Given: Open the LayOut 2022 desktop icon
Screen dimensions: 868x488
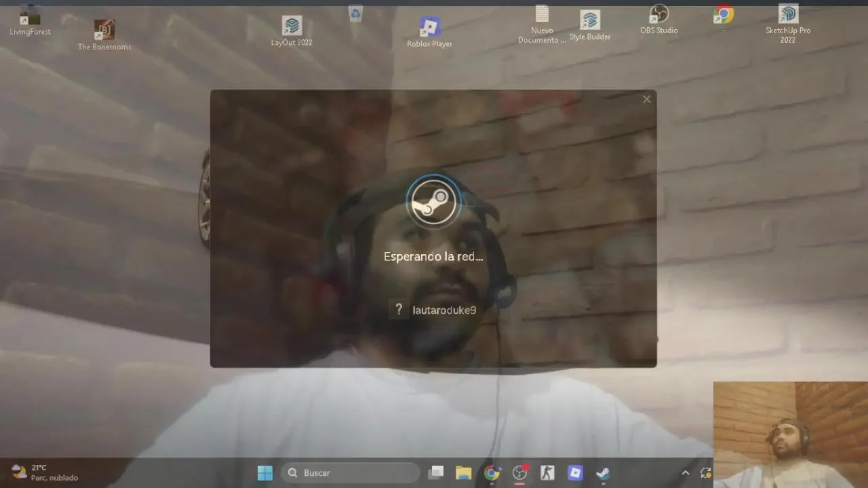Looking at the screenshot, I should [292, 31].
